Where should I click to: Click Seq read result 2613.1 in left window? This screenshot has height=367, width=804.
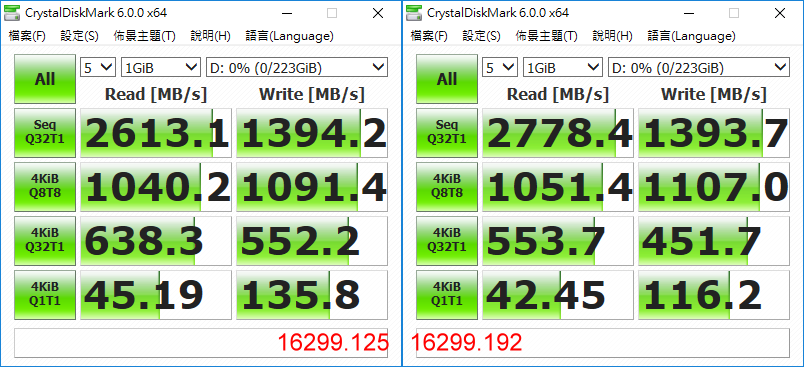(x=156, y=133)
